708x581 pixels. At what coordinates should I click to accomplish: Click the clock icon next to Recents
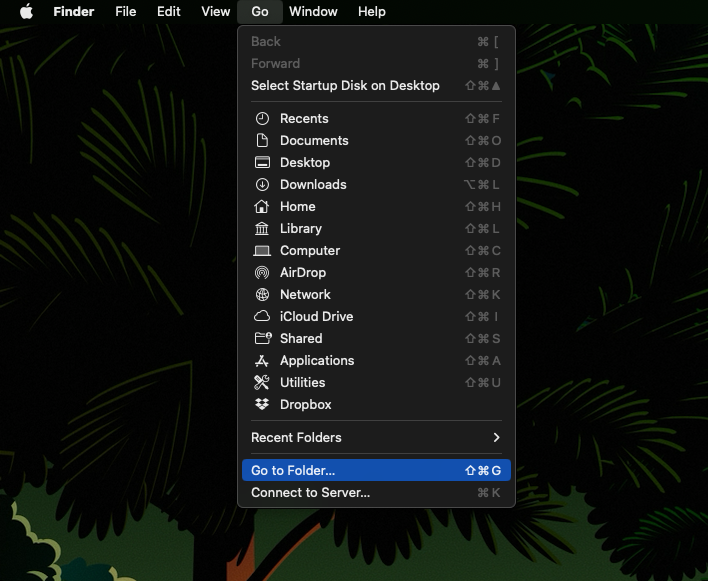262,119
